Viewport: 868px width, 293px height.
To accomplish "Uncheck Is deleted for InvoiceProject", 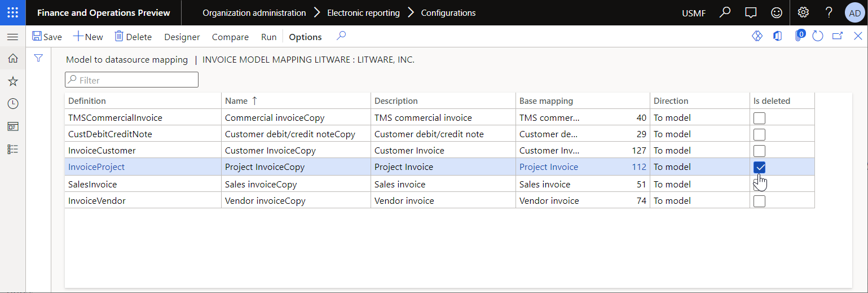I will point(759,167).
